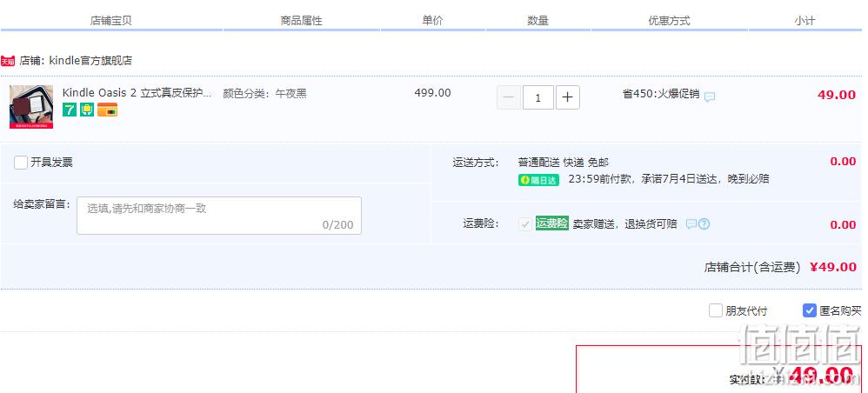Check the 朋友代付 checkbox

point(716,310)
